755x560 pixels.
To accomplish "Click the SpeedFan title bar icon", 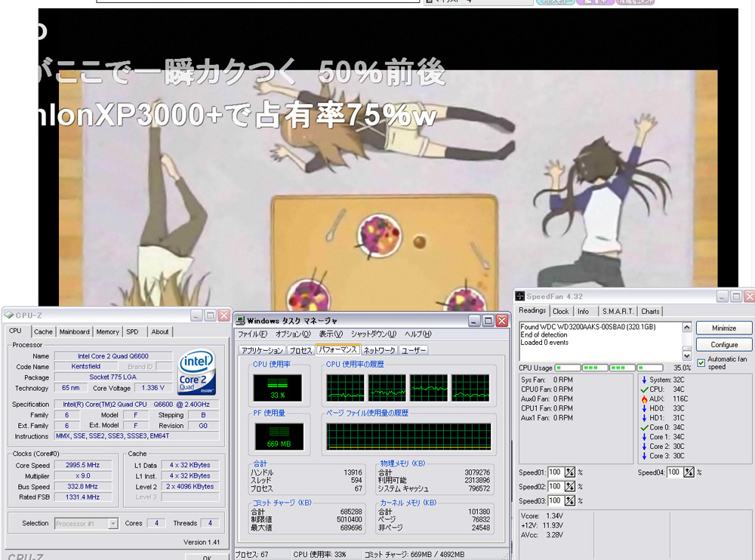I will [520, 296].
